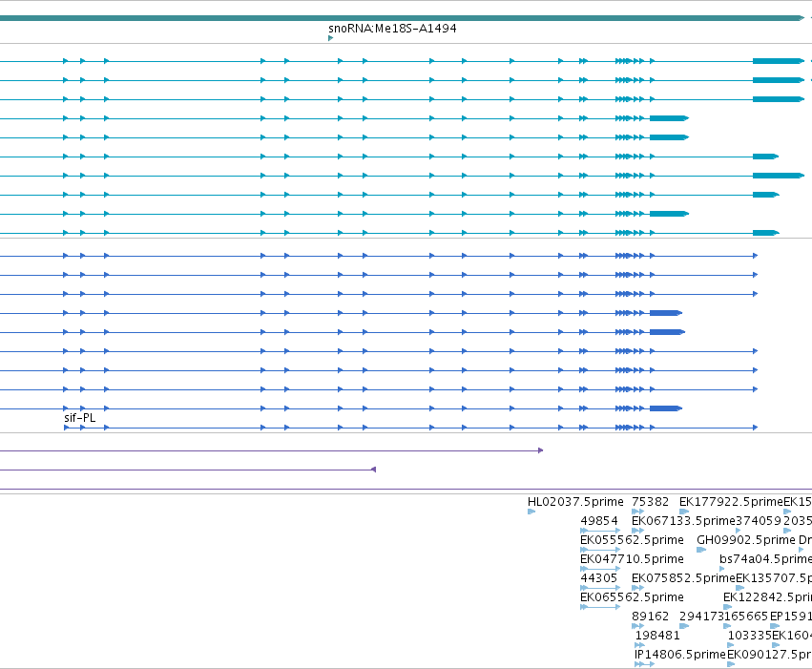Click the 294173 feature label
The height and width of the screenshot is (669, 812).
click(x=701, y=617)
